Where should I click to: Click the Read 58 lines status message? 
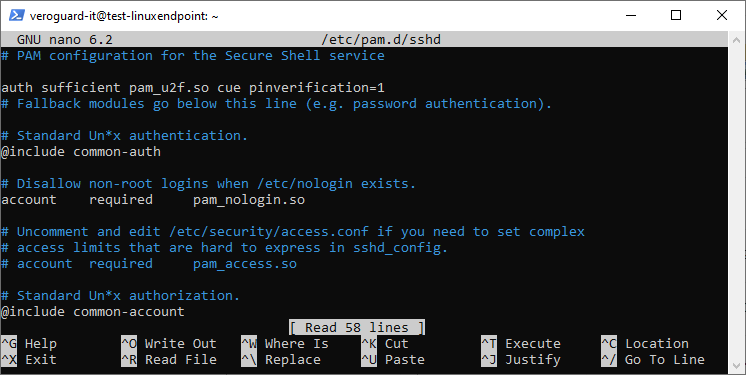(357, 328)
